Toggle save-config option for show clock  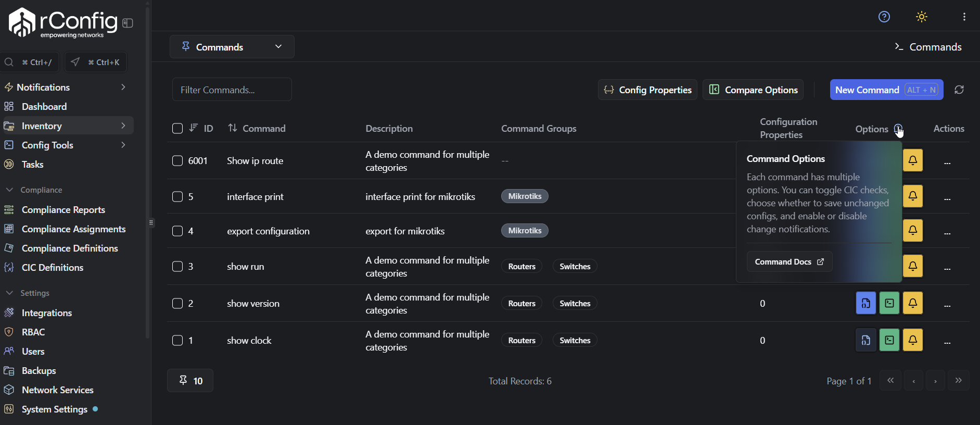(x=866, y=340)
